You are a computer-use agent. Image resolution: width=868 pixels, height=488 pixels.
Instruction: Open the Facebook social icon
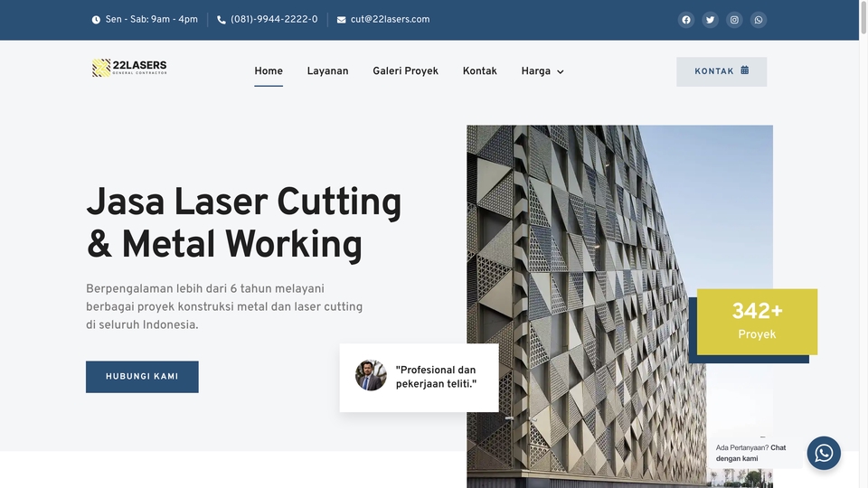(686, 20)
